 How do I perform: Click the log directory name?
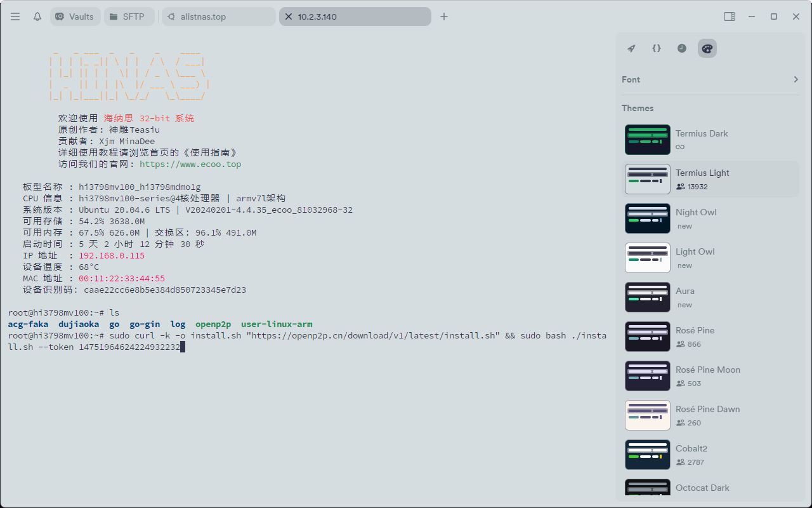pos(178,324)
